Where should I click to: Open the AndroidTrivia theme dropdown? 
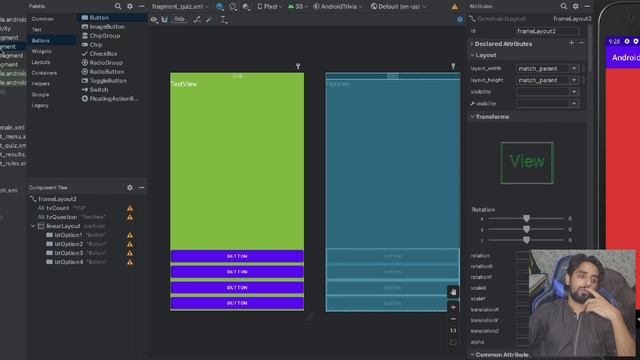point(338,7)
